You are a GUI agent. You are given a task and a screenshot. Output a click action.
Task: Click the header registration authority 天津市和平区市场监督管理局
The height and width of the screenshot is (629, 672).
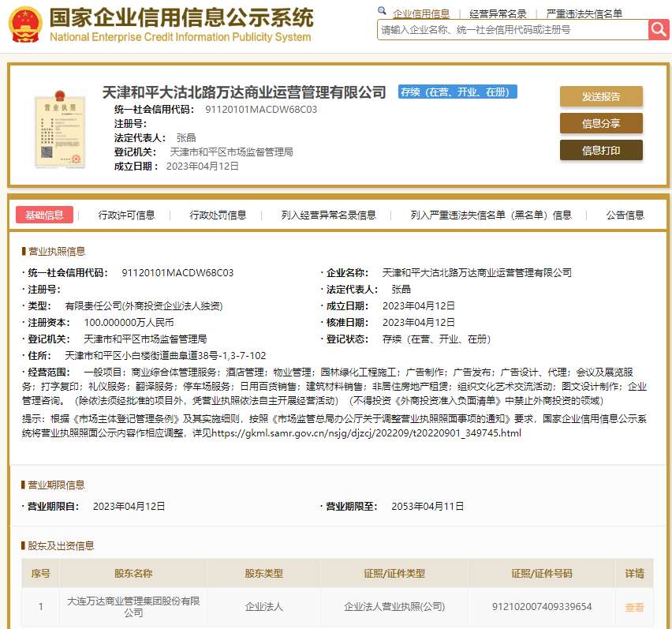coord(231,152)
